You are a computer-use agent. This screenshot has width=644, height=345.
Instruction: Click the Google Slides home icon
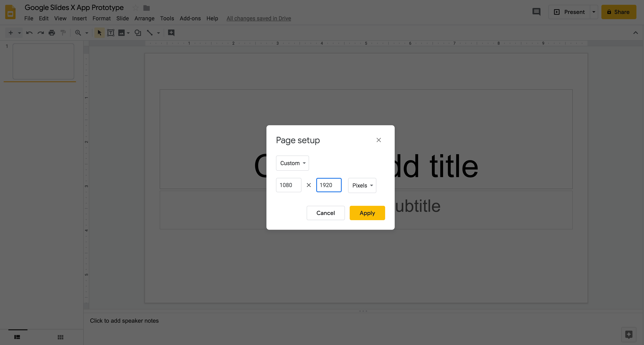(10, 12)
